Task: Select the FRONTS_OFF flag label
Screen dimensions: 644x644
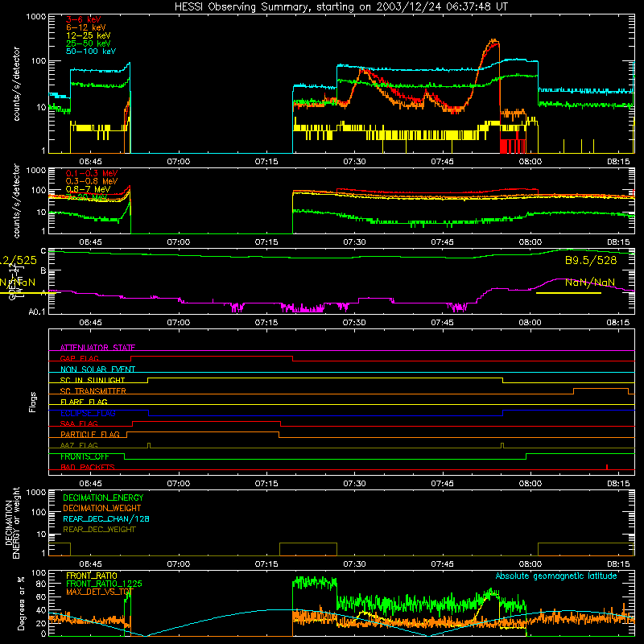Action: coord(85,456)
